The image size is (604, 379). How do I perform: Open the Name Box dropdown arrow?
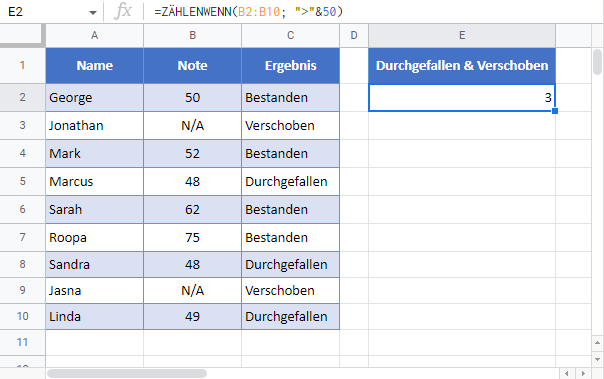click(92, 13)
